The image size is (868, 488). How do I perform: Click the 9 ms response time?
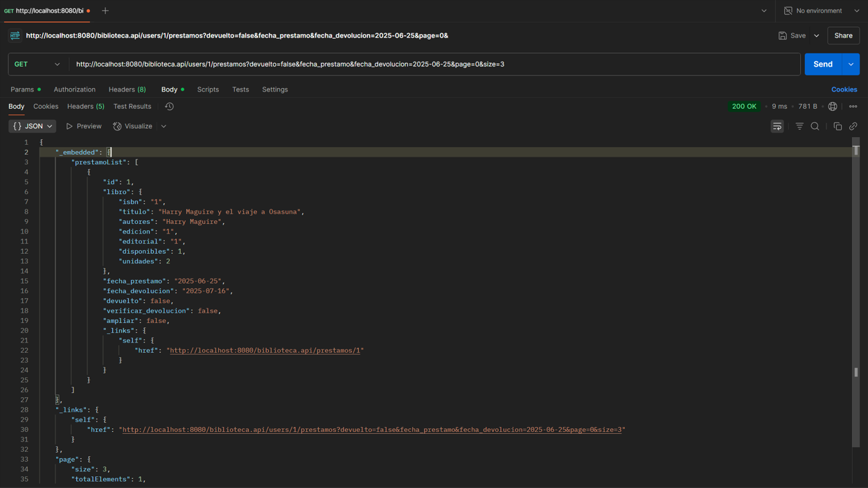(779, 107)
